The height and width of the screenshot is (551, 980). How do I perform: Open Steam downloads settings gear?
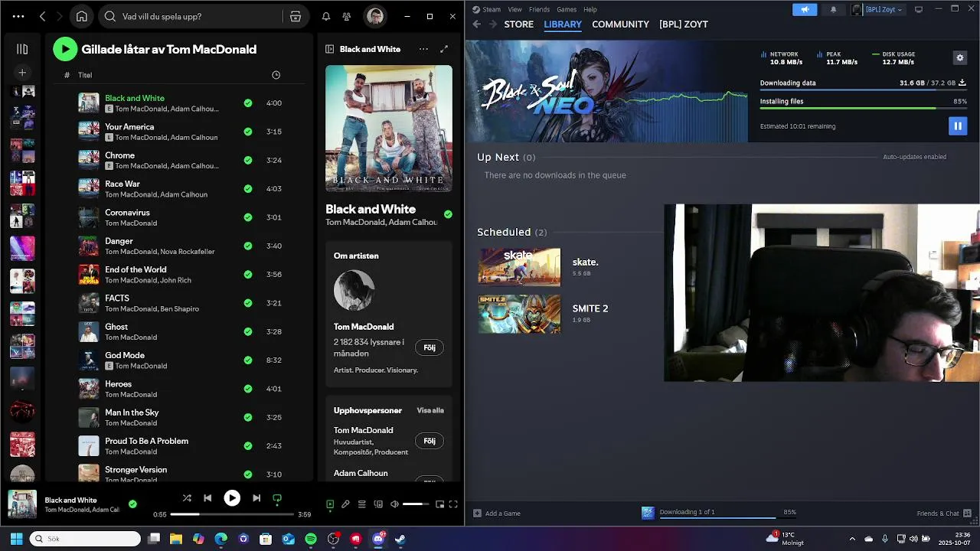(x=960, y=57)
